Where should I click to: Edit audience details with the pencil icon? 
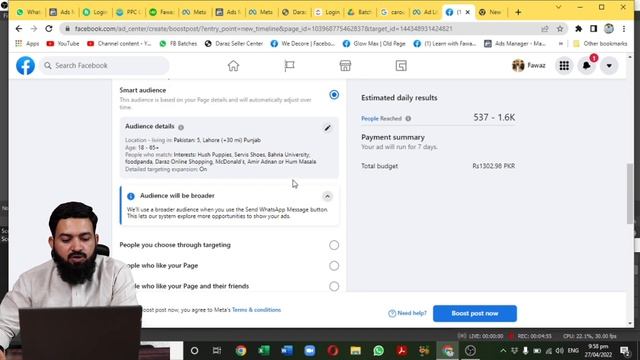click(327, 128)
